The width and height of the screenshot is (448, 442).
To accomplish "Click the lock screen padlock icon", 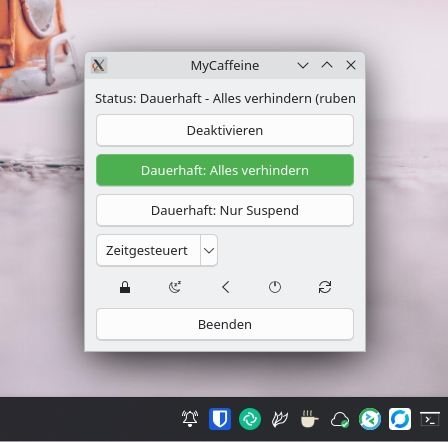I will click(125, 287).
